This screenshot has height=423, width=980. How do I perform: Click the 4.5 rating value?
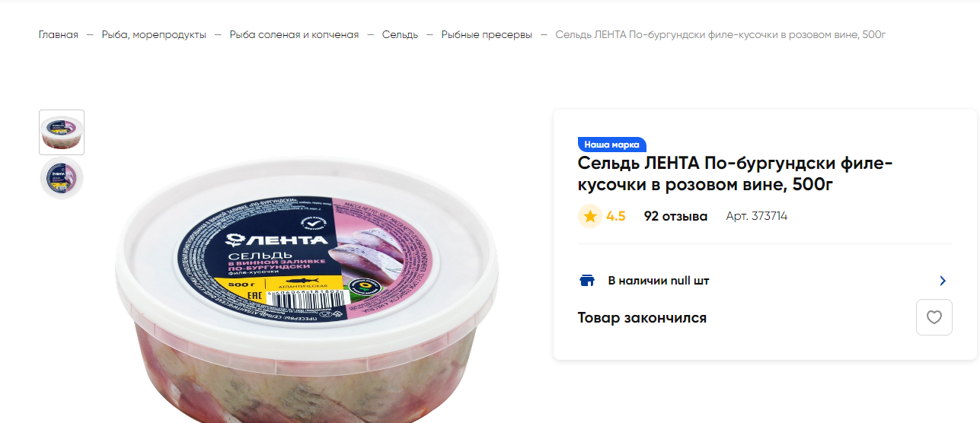[616, 216]
